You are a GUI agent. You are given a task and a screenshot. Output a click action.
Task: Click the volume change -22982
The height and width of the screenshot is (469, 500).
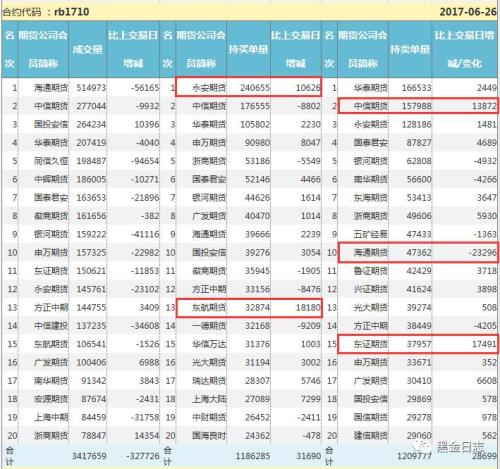coord(145,253)
